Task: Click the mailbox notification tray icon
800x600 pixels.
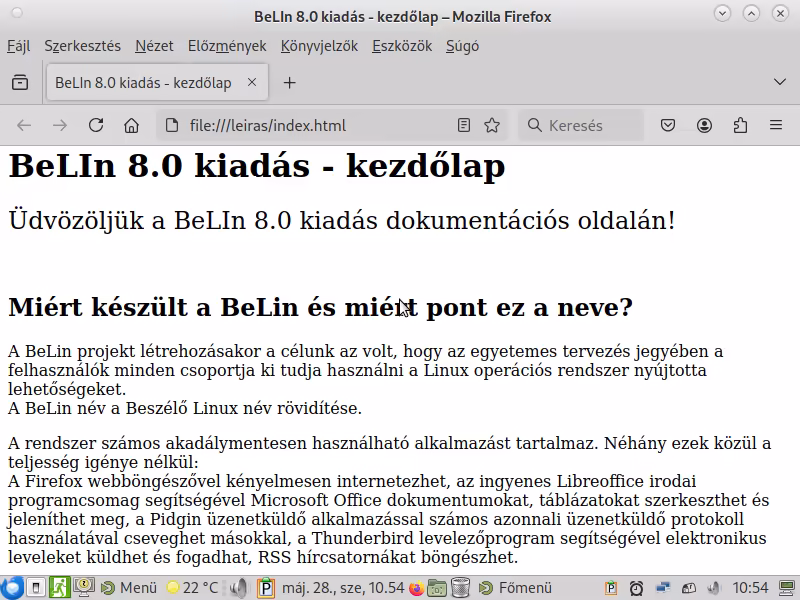Action: [688, 588]
